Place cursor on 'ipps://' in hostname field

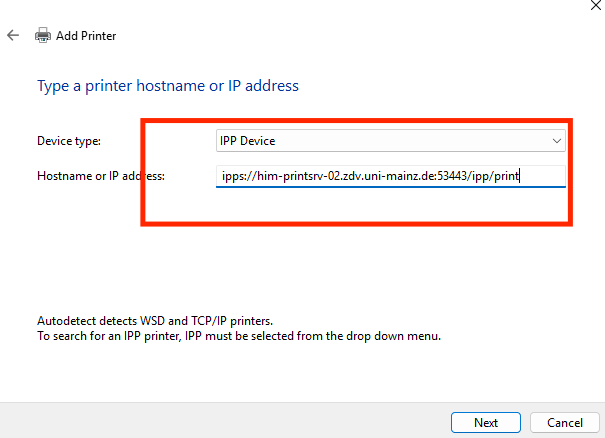pos(237,177)
